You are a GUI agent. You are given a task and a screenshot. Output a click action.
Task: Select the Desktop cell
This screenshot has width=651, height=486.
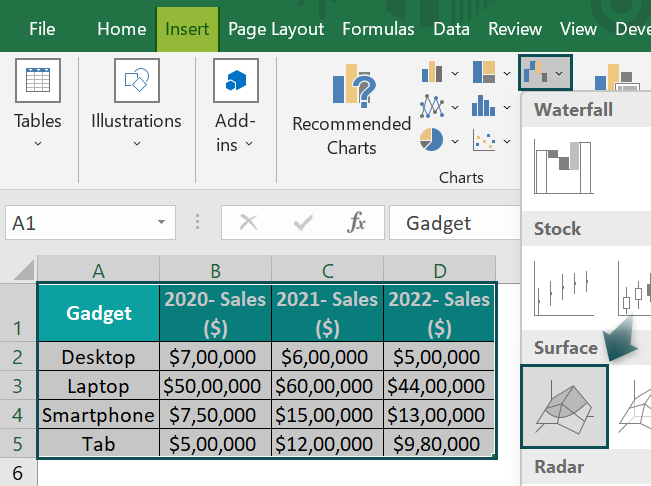click(x=99, y=357)
